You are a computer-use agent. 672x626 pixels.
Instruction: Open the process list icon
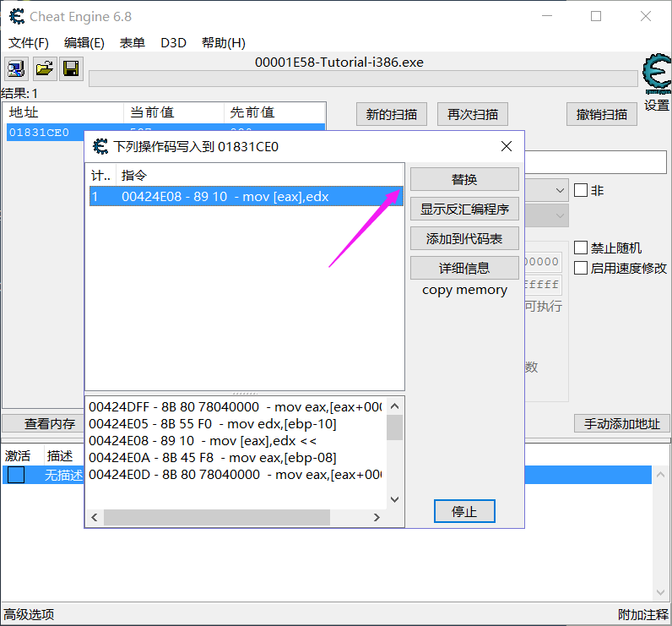[x=16, y=68]
